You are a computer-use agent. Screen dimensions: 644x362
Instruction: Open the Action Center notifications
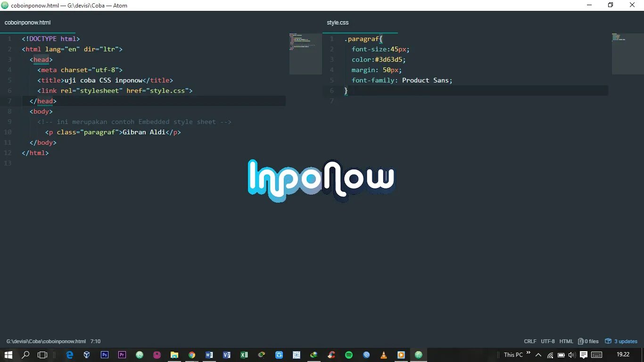click(584, 354)
